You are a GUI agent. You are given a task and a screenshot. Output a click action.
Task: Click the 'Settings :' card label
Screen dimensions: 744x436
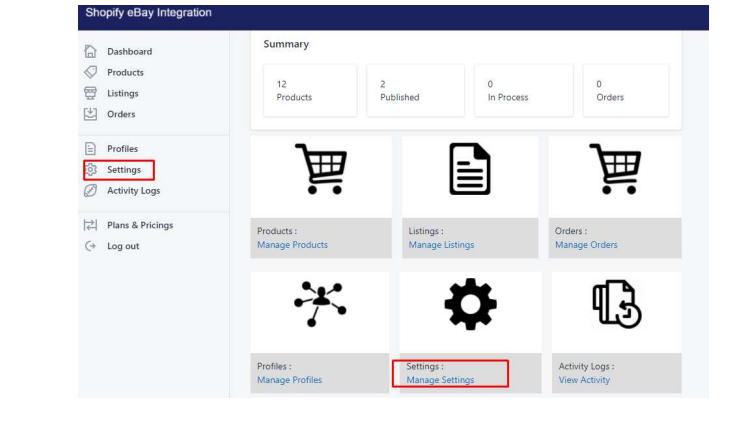coord(425,366)
